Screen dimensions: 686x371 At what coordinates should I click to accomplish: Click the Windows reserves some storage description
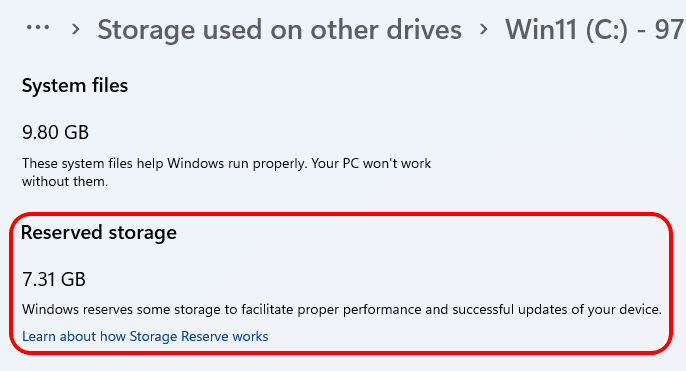point(342,310)
